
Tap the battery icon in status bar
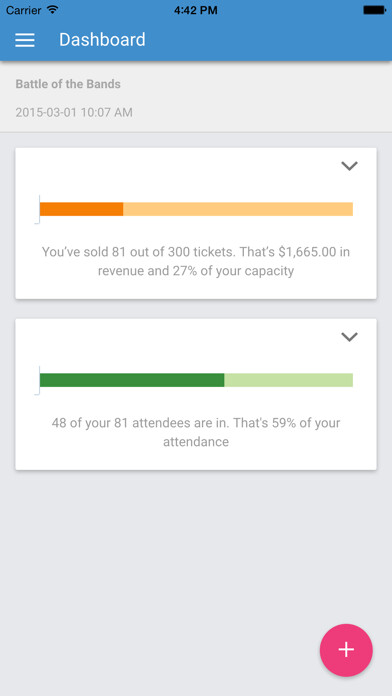(374, 10)
